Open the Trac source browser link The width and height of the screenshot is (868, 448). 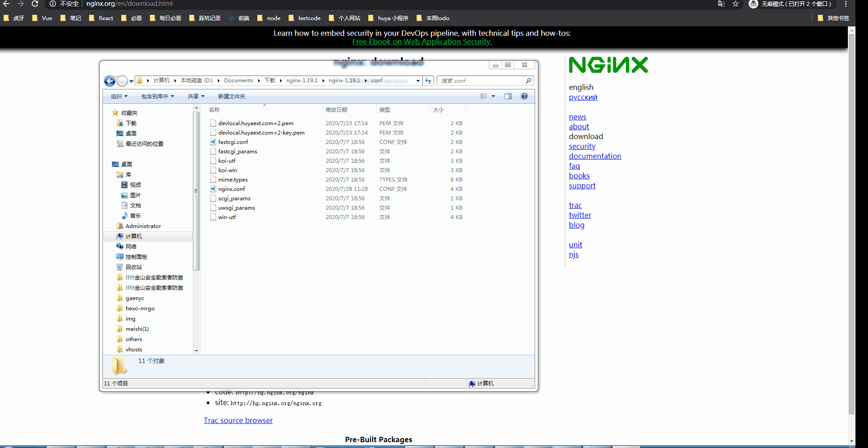coord(238,420)
